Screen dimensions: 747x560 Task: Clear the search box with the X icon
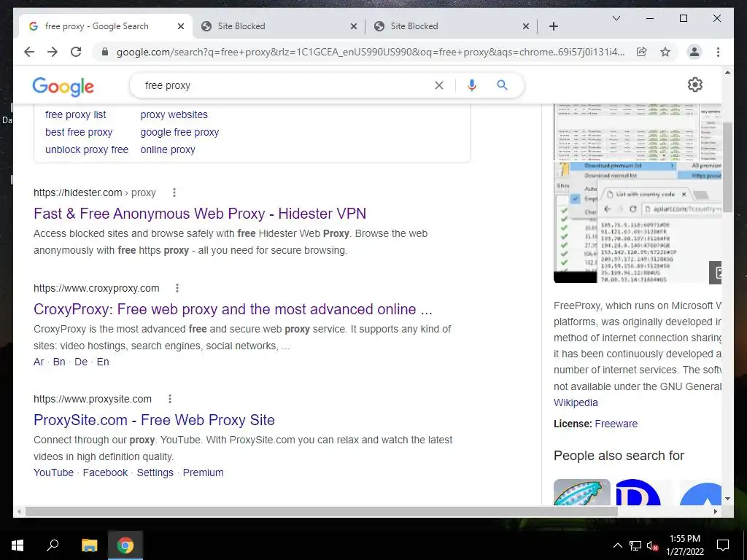point(438,85)
